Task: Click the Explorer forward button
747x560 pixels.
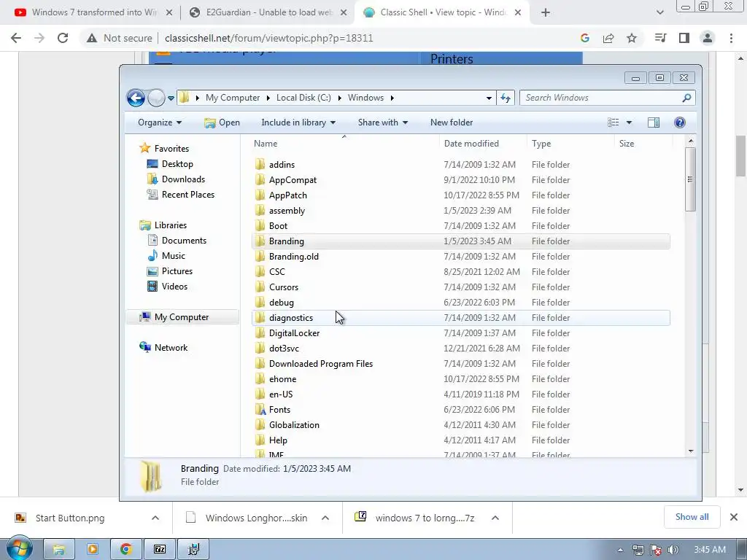Action: click(x=156, y=98)
